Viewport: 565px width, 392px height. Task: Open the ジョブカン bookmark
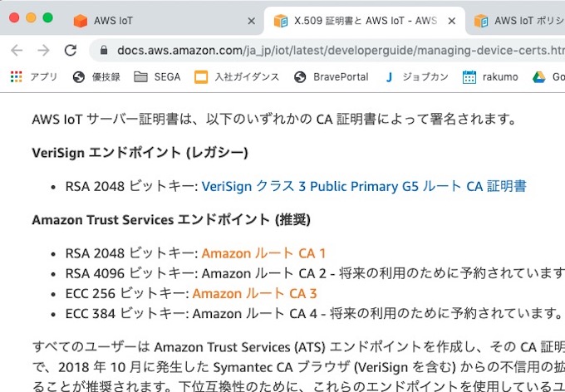(x=416, y=76)
